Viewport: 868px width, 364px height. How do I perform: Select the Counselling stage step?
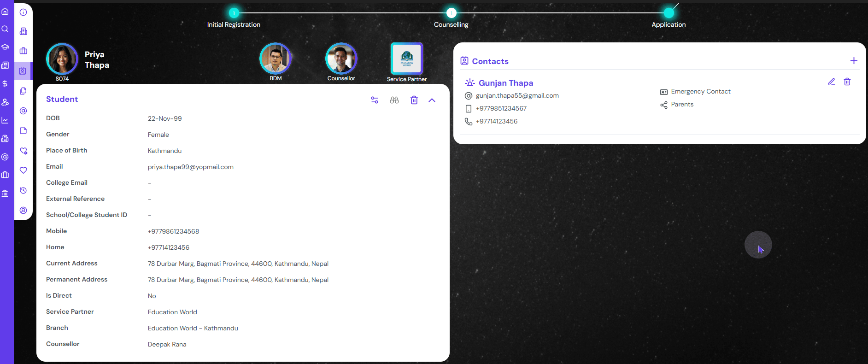coord(452,13)
